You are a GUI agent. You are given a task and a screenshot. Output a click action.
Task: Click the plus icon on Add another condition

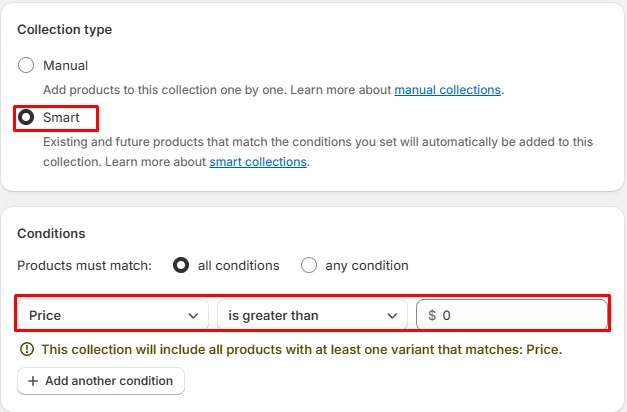(x=33, y=381)
